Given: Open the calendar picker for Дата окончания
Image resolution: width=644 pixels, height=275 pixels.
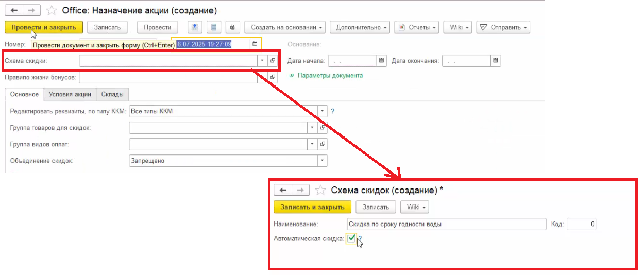Looking at the screenshot, I should (x=495, y=61).
